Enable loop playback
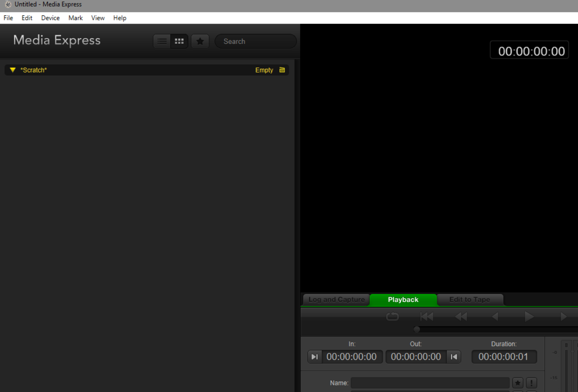 pos(392,316)
